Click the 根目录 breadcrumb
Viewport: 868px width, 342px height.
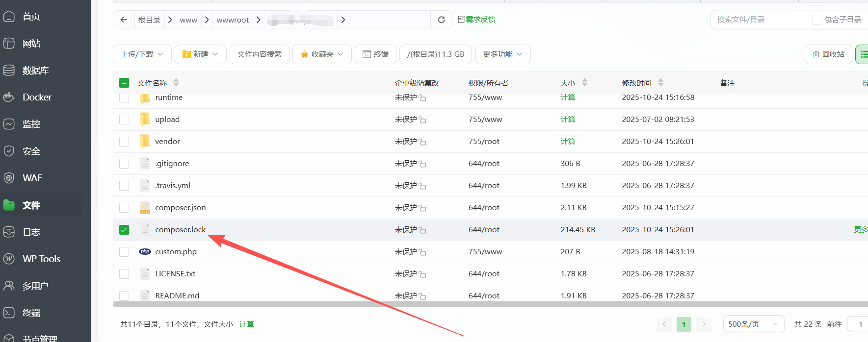click(x=149, y=20)
